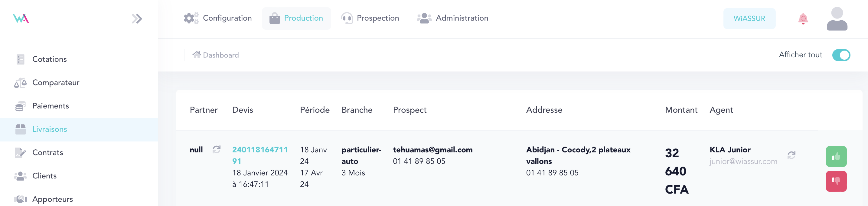Click refresh icon beside KLA Junior agent

(791, 155)
